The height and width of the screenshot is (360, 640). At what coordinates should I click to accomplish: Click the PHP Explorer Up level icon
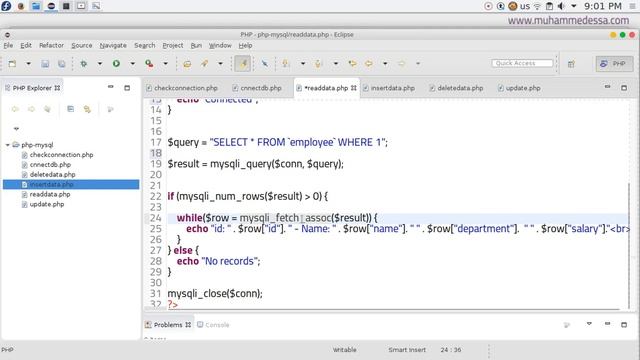click(x=47, y=109)
